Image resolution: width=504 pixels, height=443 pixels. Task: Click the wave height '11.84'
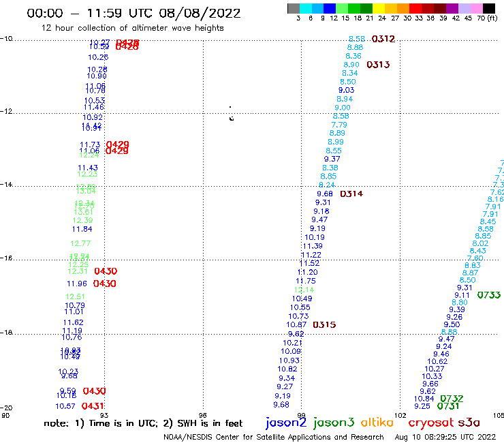point(82,229)
